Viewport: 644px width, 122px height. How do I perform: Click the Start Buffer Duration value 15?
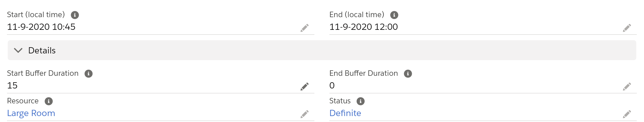tap(12, 85)
